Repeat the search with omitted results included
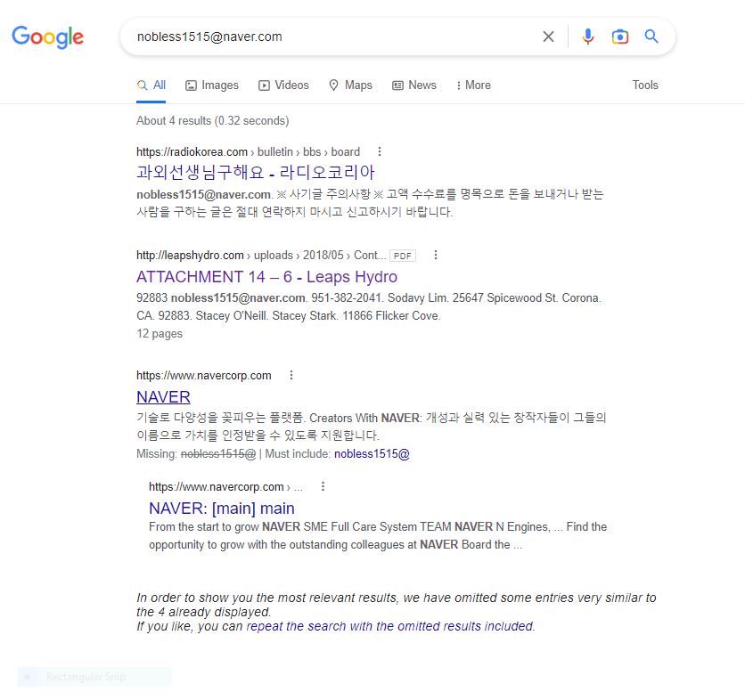The height and width of the screenshot is (700, 745). click(x=390, y=626)
